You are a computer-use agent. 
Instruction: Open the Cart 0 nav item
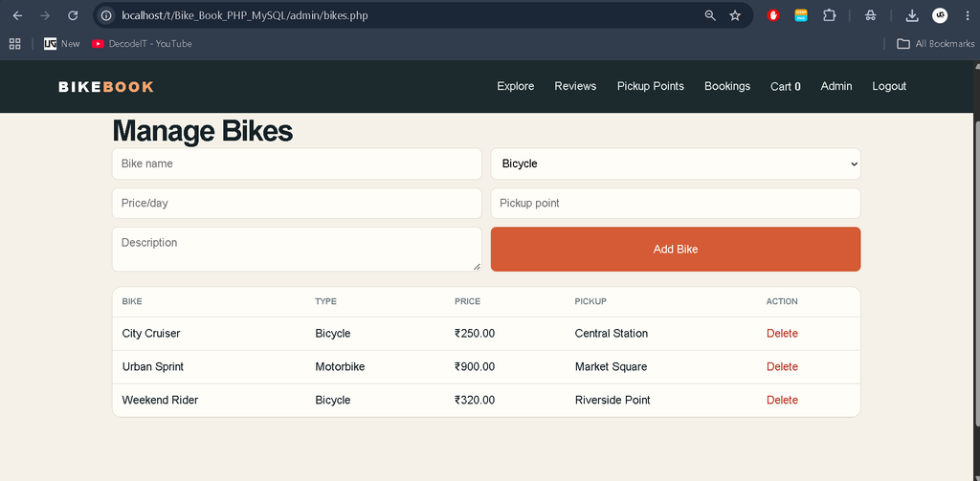[786, 86]
